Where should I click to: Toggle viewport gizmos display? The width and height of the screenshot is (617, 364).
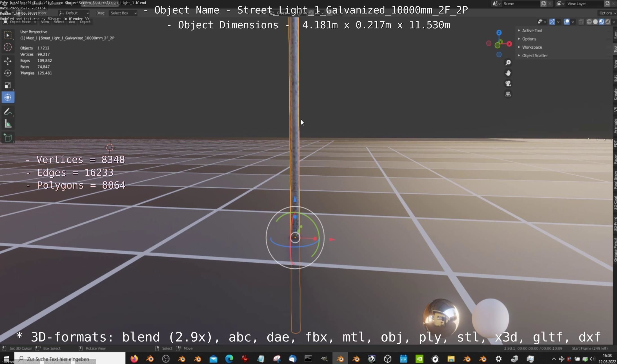552,22
